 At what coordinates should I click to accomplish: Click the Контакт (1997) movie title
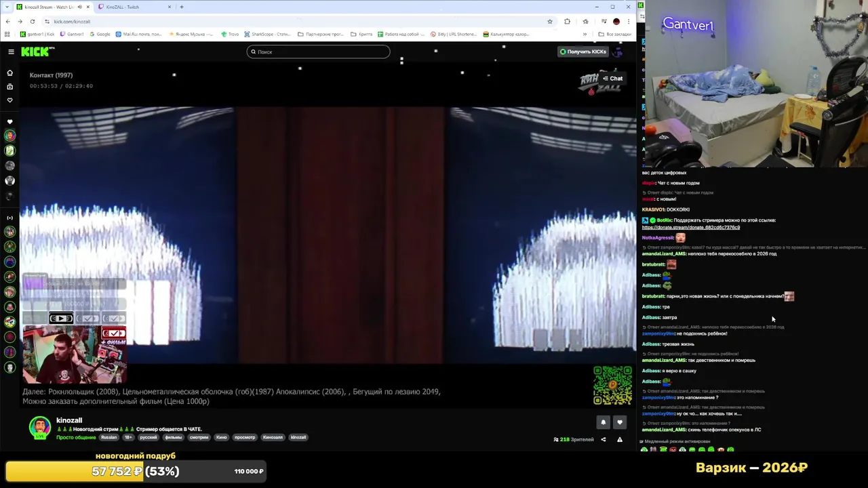pyautogui.click(x=51, y=75)
